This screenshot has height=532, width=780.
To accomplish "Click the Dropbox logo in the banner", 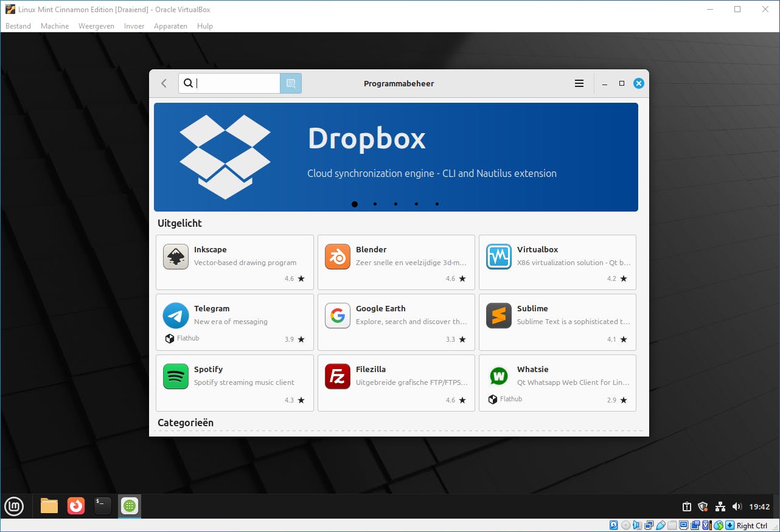I will pyautogui.click(x=225, y=157).
